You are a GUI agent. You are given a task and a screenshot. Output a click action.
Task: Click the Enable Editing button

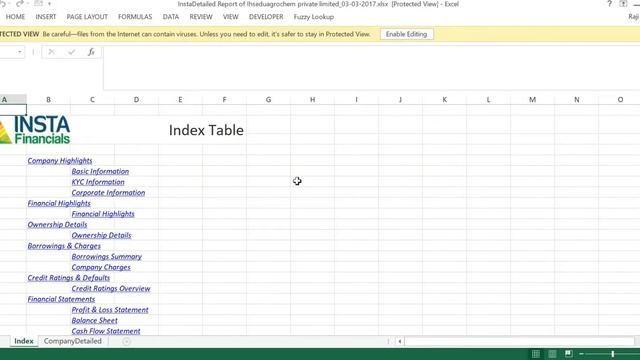(407, 34)
